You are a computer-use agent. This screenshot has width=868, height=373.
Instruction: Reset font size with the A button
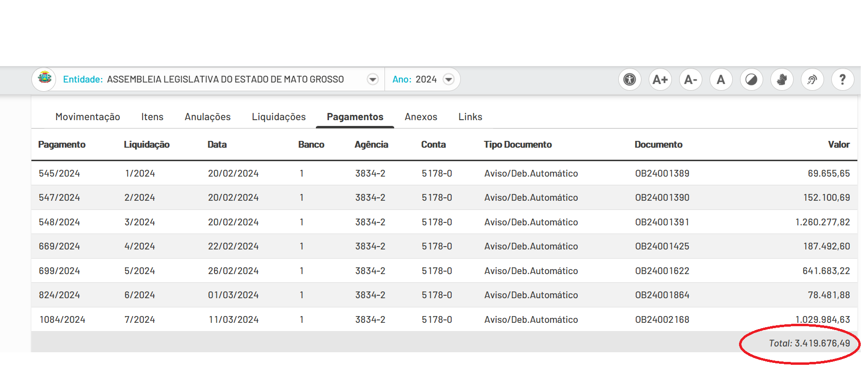[x=721, y=80]
